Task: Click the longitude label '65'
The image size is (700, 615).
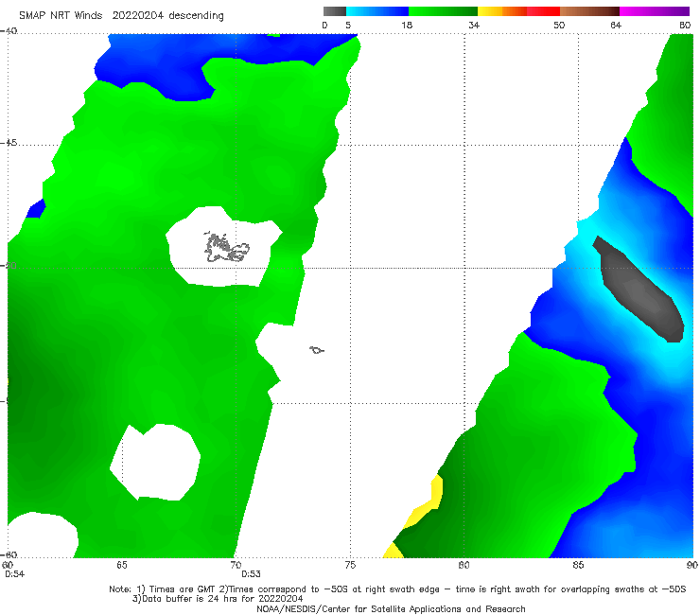Action: click(x=122, y=565)
